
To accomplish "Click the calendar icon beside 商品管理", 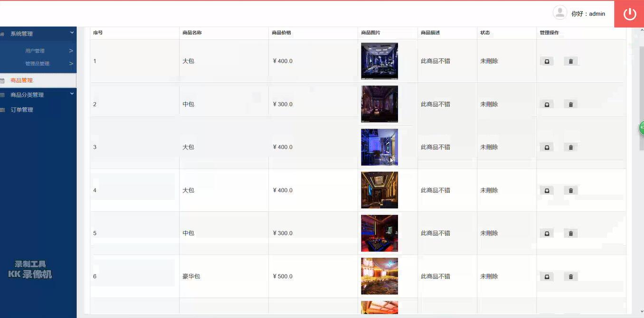I will point(2,81).
